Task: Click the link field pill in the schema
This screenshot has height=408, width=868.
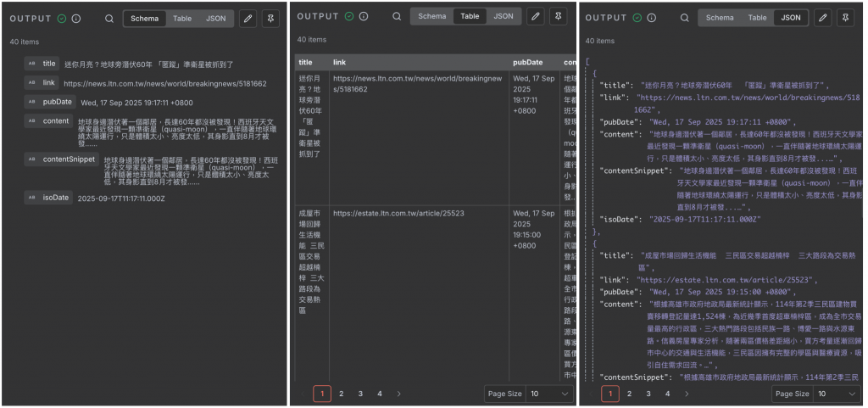Action: pyautogui.click(x=41, y=83)
